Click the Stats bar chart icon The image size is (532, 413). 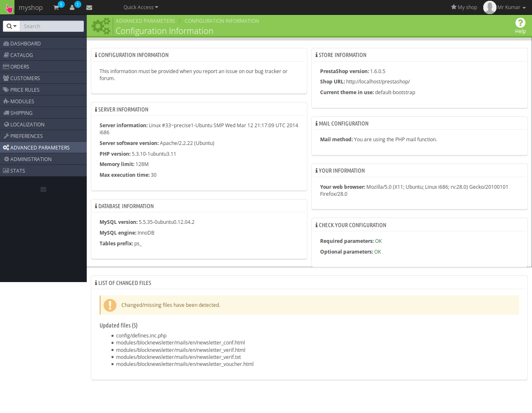point(6,171)
